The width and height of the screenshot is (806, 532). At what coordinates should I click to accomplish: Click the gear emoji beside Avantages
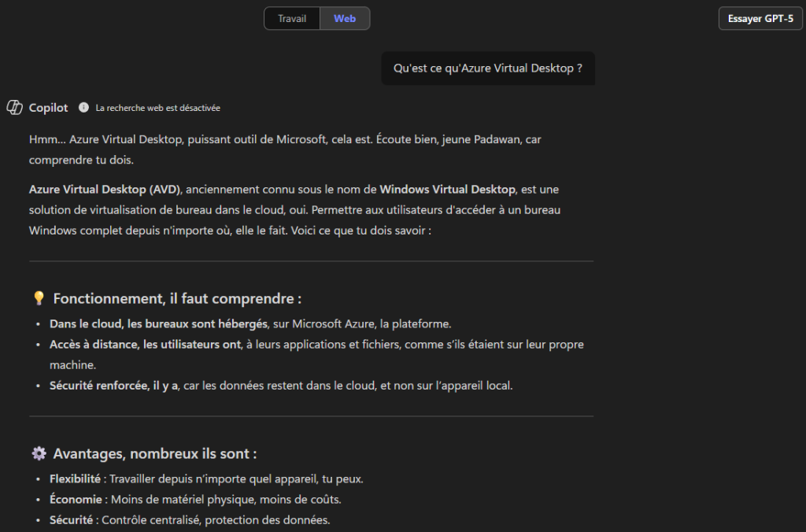tap(39, 453)
